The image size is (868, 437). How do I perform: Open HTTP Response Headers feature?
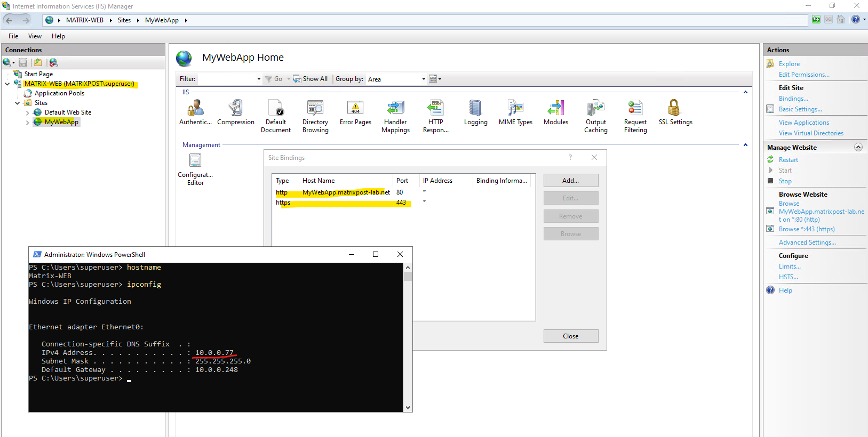coord(436,116)
